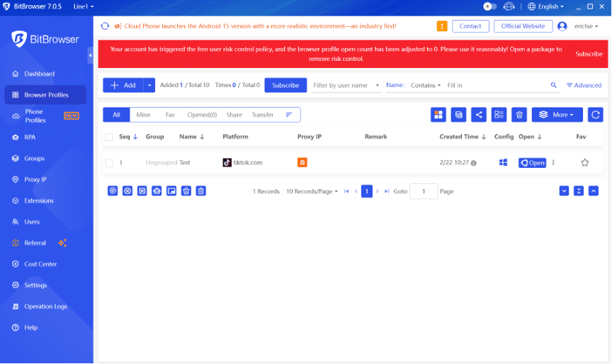Click Subscribe in red warning banner
Image resolution: width=612 pixels, height=364 pixels.
(589, 54)
